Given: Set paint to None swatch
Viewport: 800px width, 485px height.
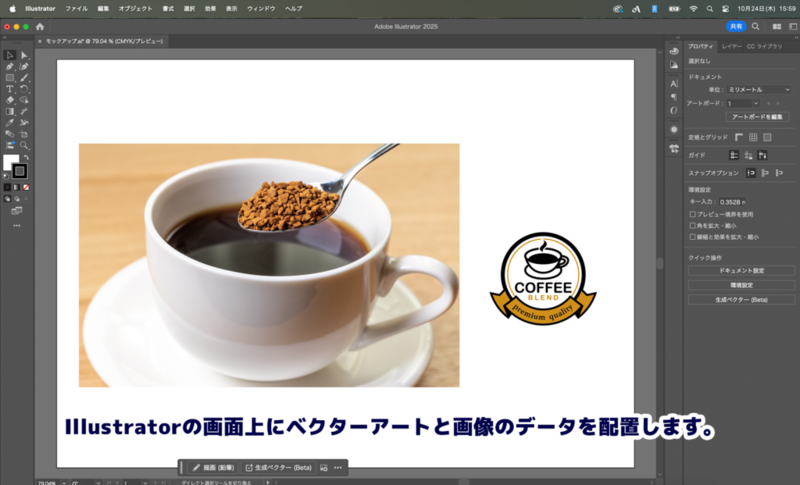Looking at the screenshot, I should click(26, 187).
